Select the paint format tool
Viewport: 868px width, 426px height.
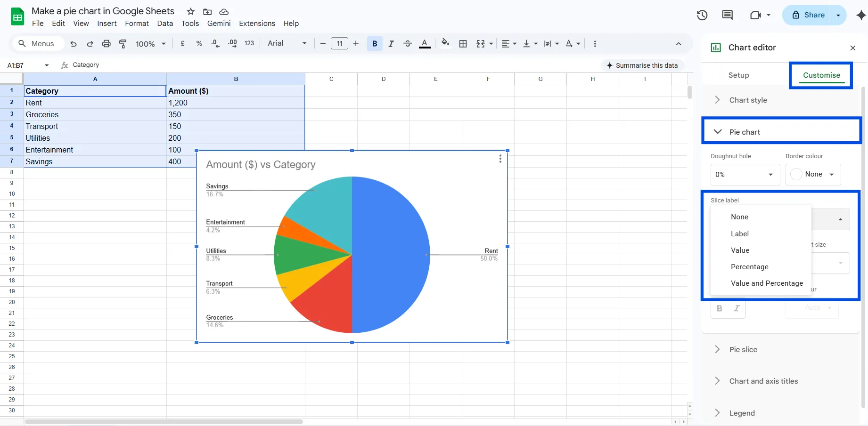(x=123, y=43)
